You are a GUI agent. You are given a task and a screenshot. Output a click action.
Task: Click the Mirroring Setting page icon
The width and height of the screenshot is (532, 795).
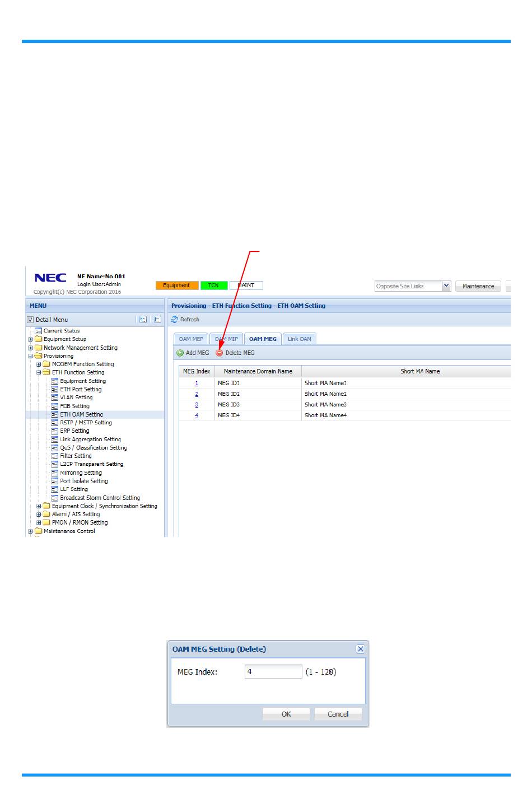pos(55,473)
